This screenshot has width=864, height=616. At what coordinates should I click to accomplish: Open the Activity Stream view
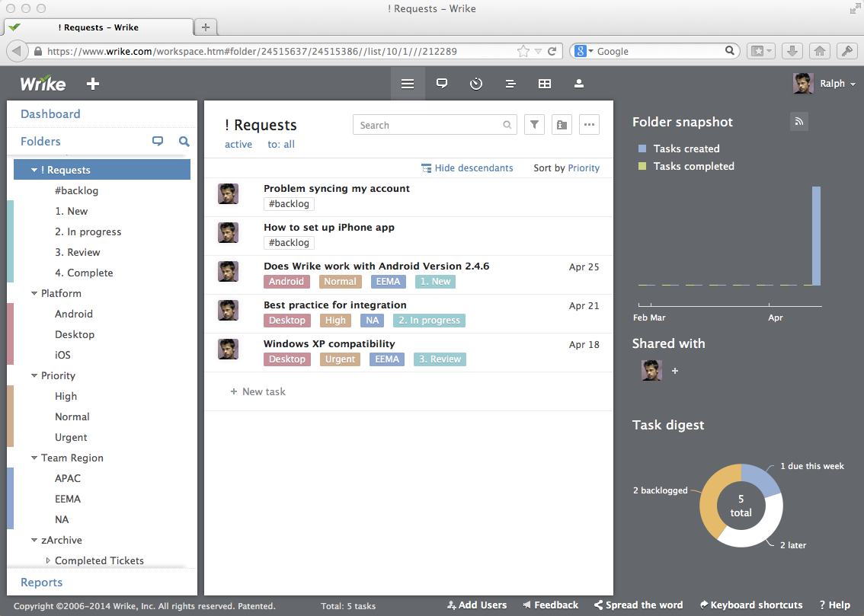pos(442,83)
